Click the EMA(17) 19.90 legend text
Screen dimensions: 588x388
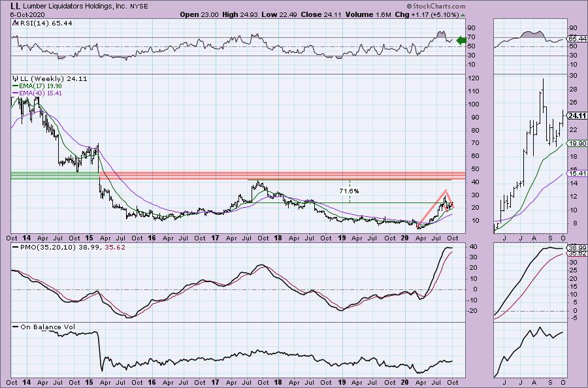[40, 86]
